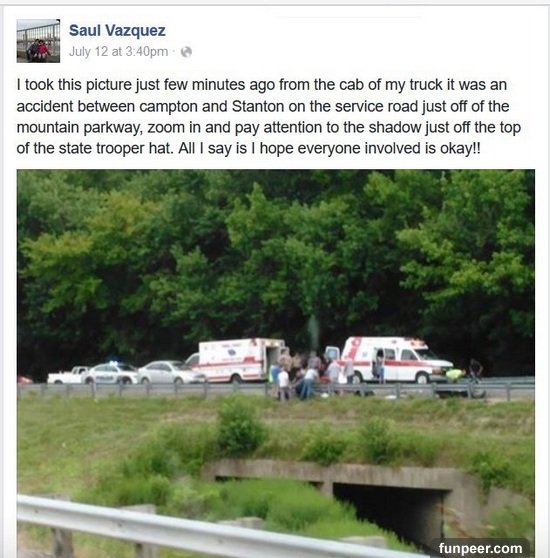Click the left ambulance in the photo
The width and height of the screenshot is (550, 558).
pyautogui.click(x=236, y=360)
